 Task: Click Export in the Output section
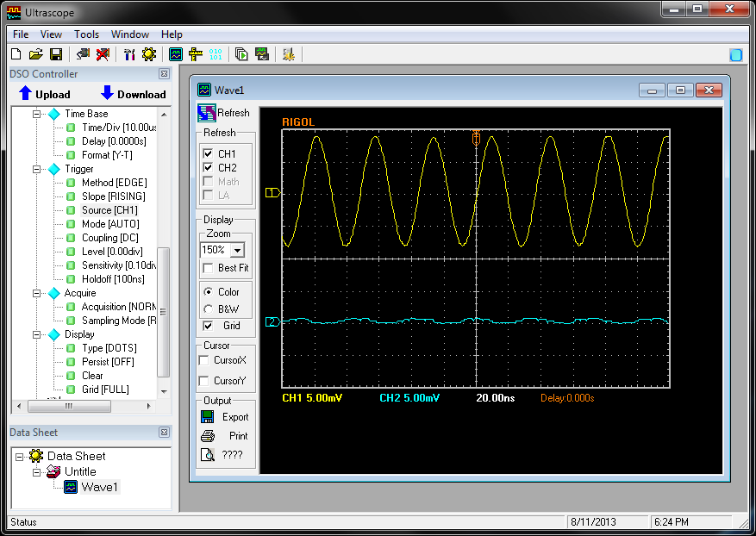234,417
